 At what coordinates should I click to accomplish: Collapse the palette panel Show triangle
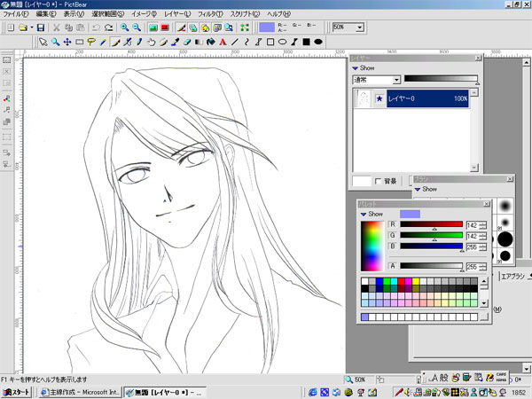(x=363, y=214)
